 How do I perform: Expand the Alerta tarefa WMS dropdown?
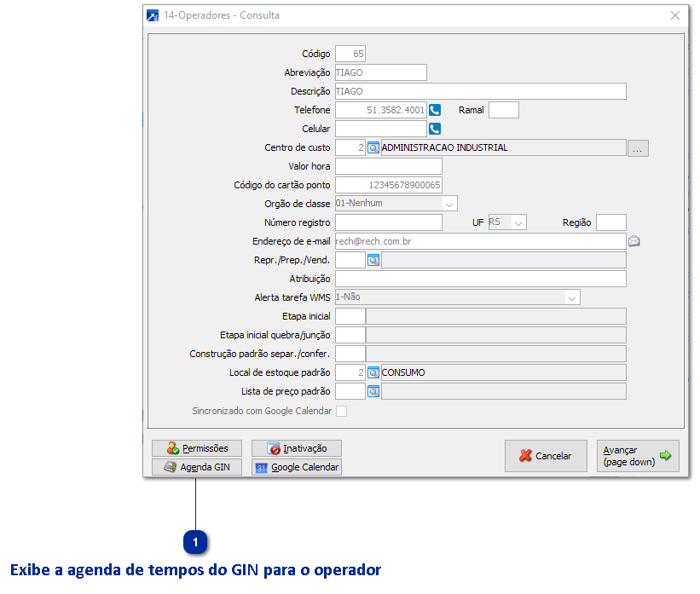572,297
